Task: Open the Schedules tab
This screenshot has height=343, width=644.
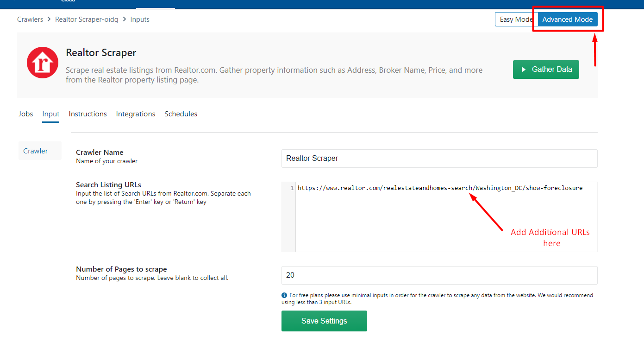Action: click(x=181, y=114)
